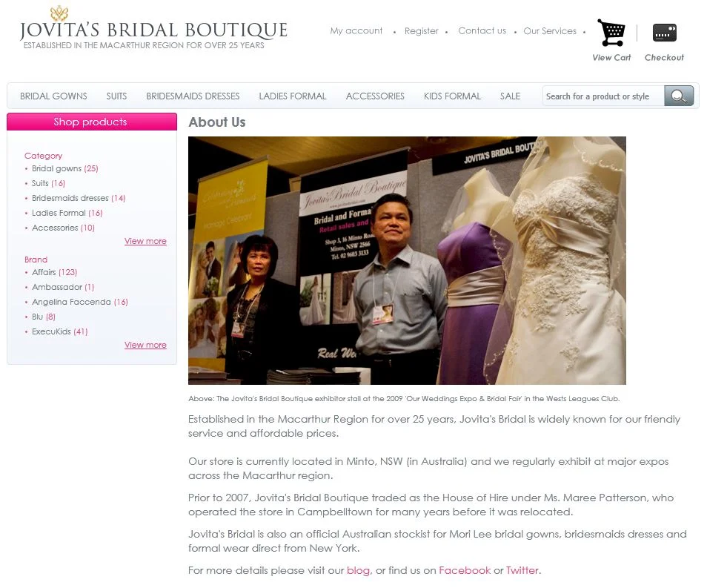This screenshot has height=588, width=707.
Task: Filter by ExecuKids (41) brand
Action: click(x=59, y=331)
